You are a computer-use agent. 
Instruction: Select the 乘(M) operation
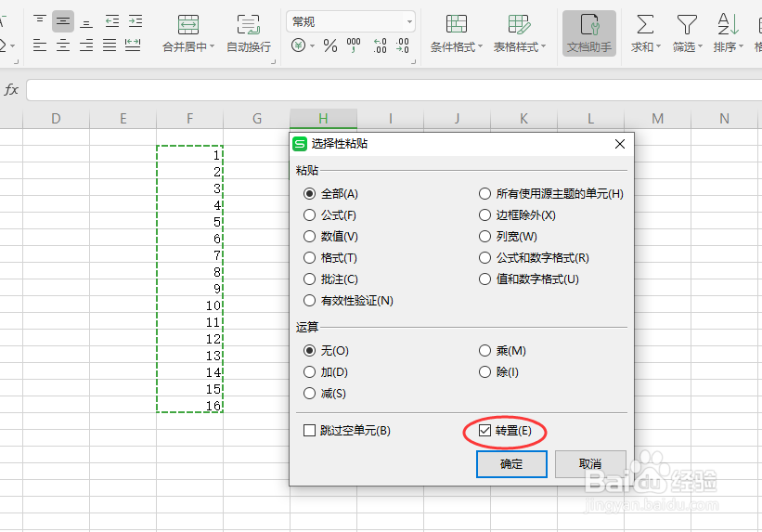click(x=485, y=351)
